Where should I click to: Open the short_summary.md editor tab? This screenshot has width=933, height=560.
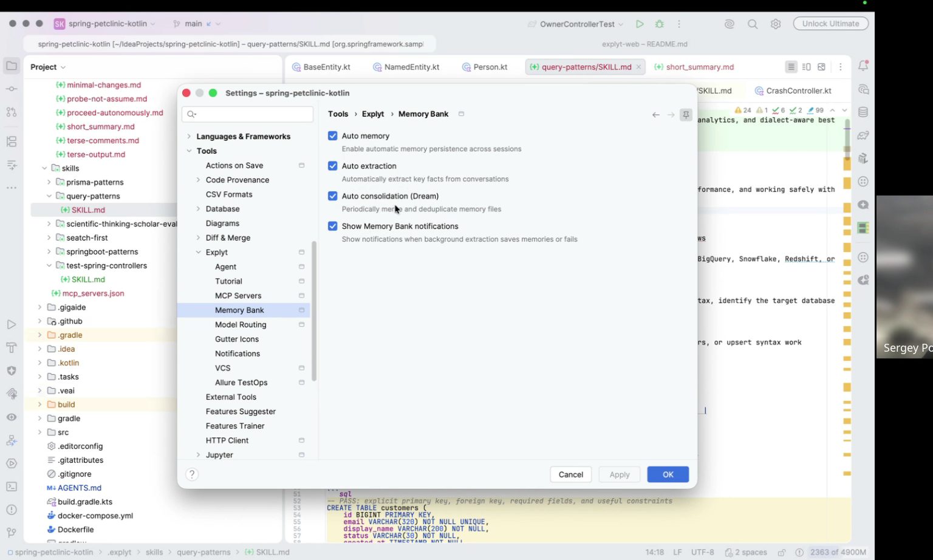coord(694,67)
